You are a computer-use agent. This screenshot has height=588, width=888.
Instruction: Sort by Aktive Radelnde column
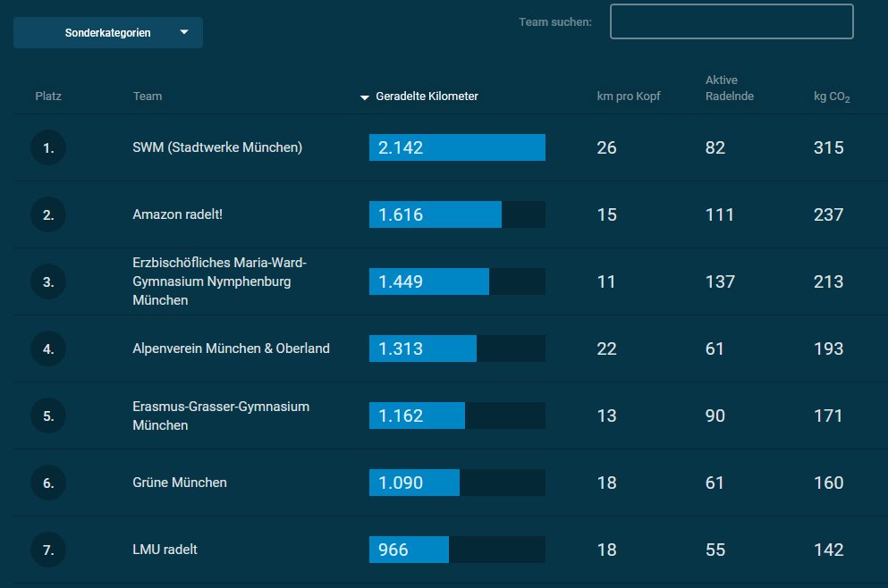[730, 88]
